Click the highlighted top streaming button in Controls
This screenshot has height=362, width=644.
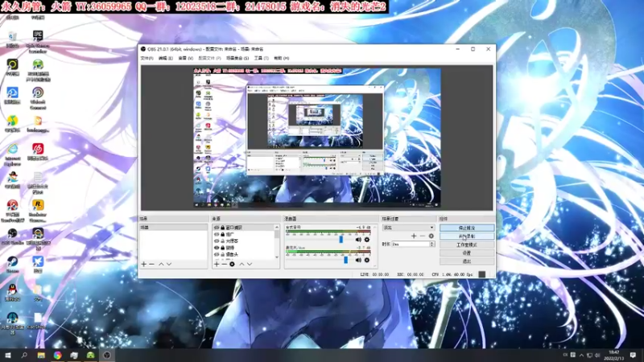point(467,228)
